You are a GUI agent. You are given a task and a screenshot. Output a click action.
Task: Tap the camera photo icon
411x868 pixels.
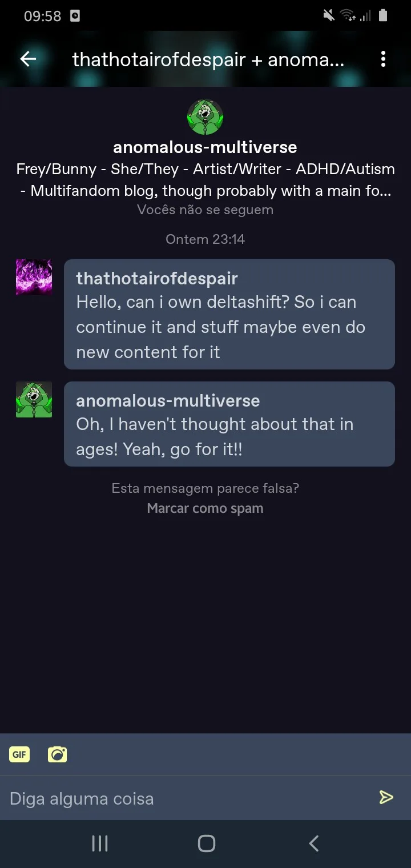click(x=57, y=754)
